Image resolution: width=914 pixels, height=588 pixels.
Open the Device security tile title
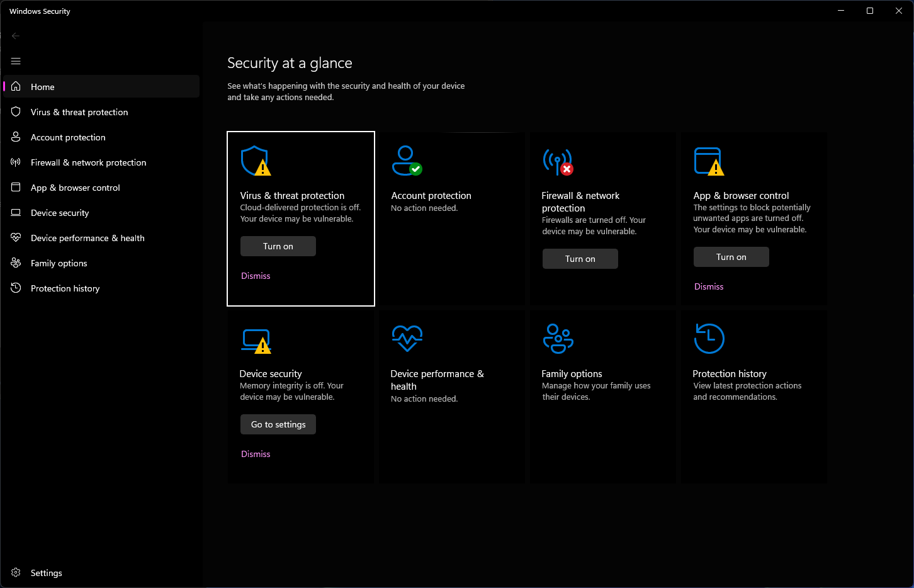point(271,374)
